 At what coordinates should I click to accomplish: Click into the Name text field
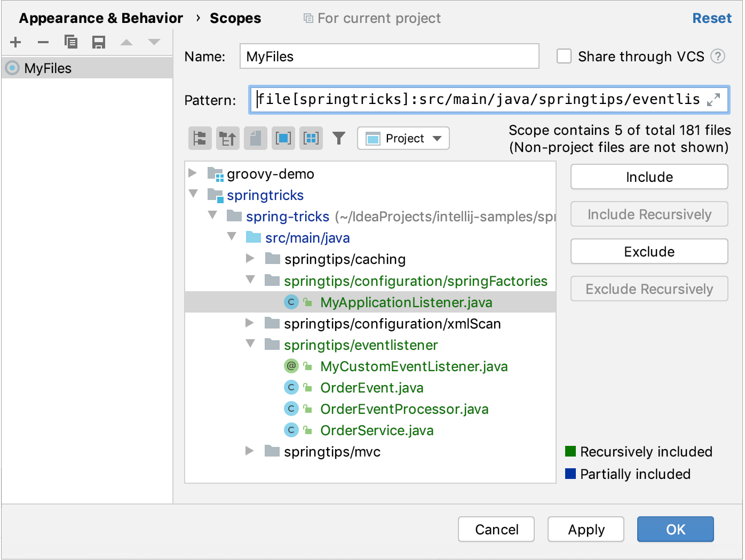coord(389,57)
